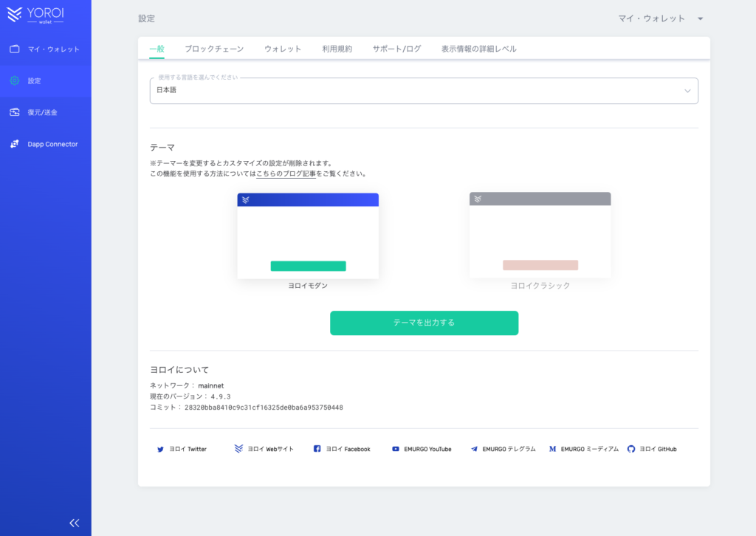756x536 pixels.
Task: Open こちらのブログ記事 link
Action: point(286,174)
